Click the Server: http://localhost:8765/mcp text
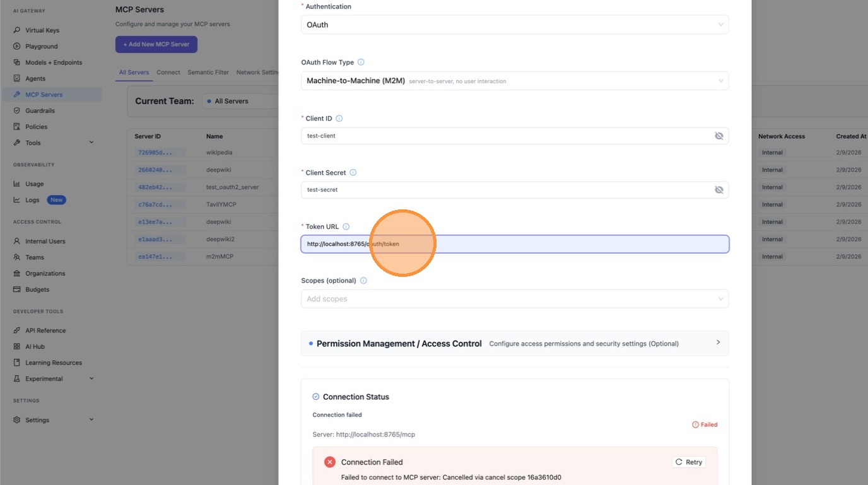Screen dimensions: 868x485 pos(364,435)
